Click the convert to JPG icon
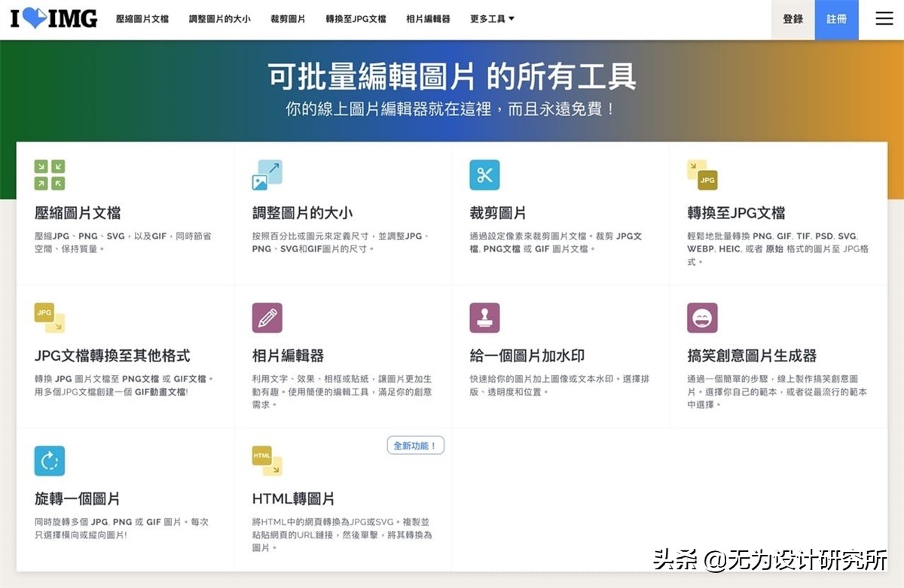Screen dimensions: 904x588 (702, 175)
